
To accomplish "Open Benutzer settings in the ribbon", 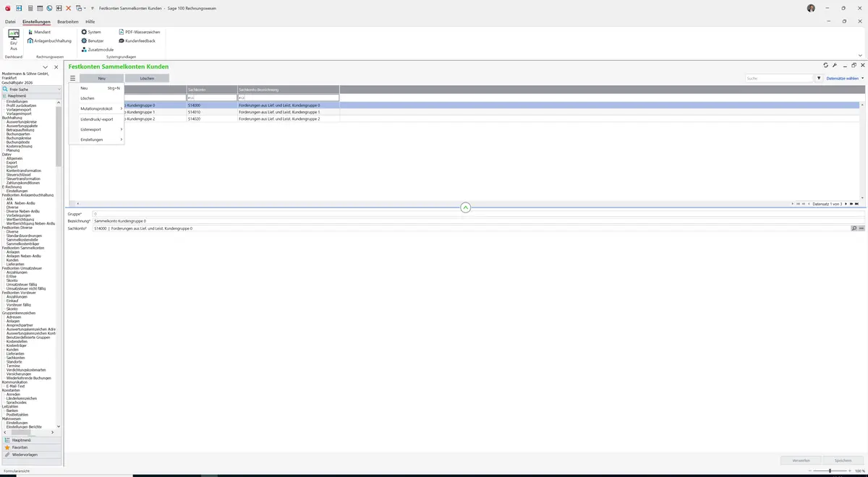I will pos(93,40).
